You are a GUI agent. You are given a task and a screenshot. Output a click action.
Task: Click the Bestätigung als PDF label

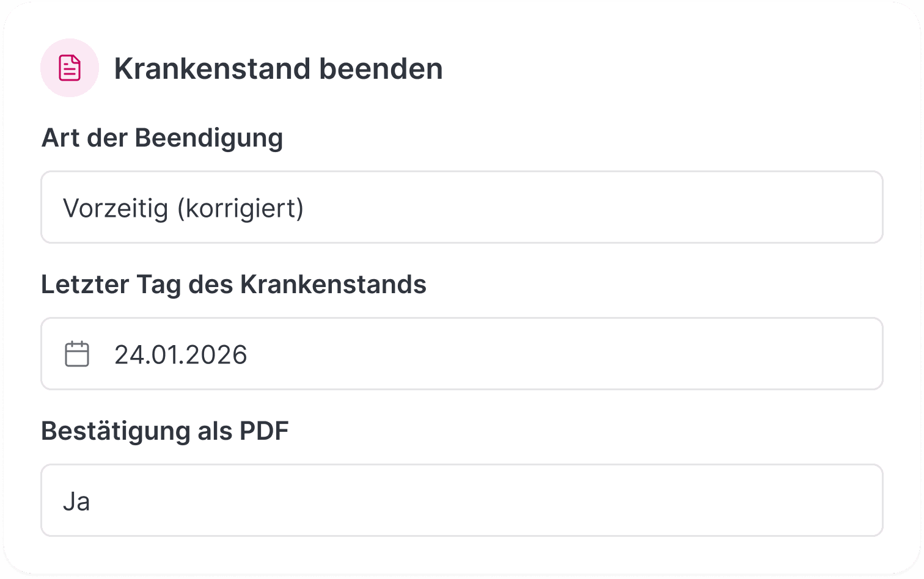pos(165,430)
